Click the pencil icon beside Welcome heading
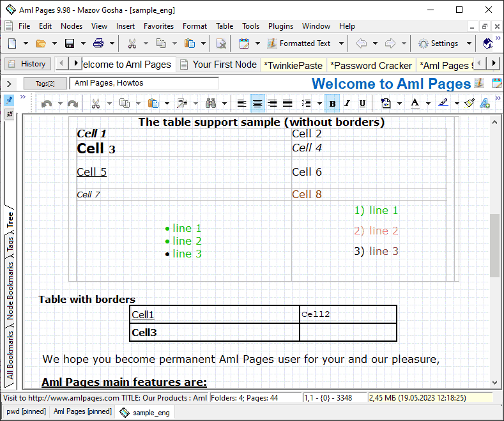504x421 pixels. (x=479, y=83)
